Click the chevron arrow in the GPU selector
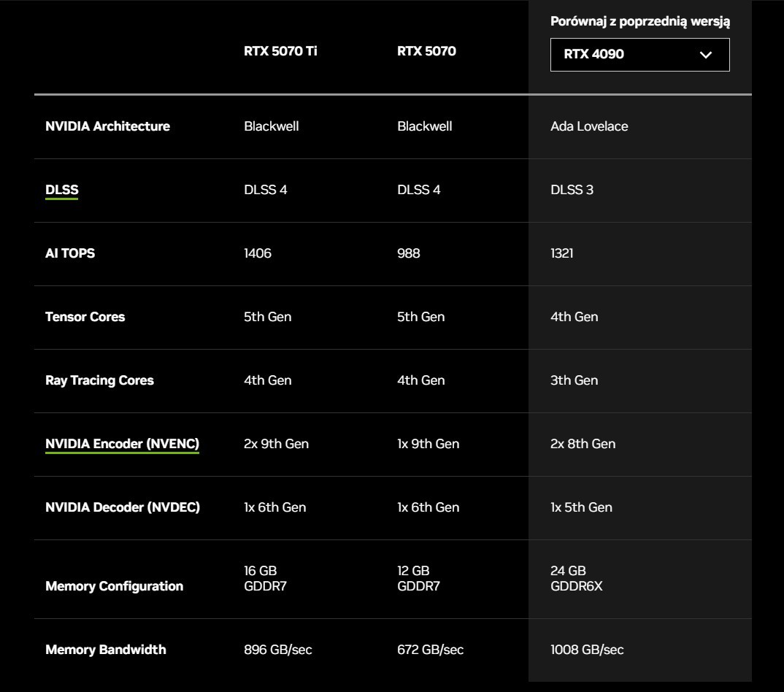Screen dimensions: 784x692 pyautogui.click(x=705, y=55)
